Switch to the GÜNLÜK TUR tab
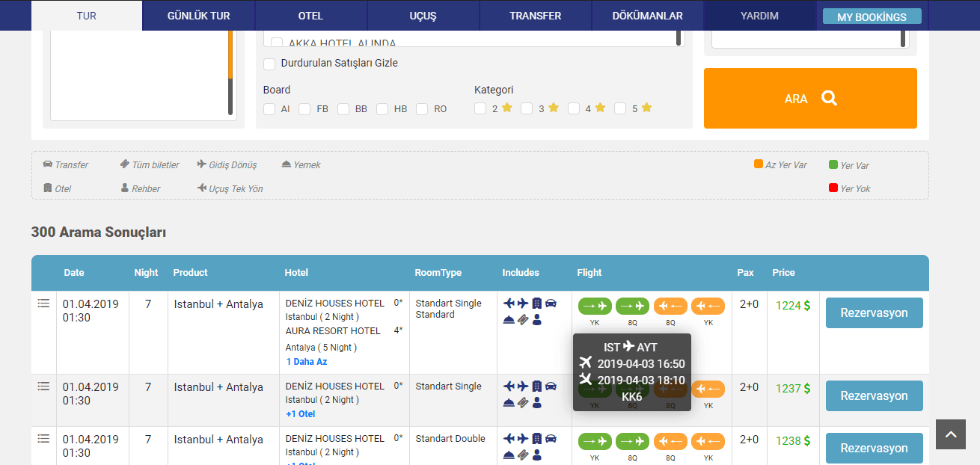The image size is (980, 465). pos(198,16)
